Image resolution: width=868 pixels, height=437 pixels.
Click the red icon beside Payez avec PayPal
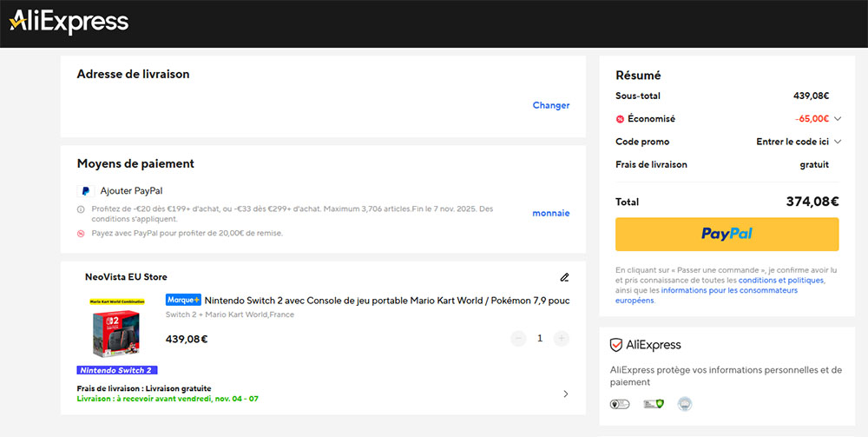pos(82,233)
